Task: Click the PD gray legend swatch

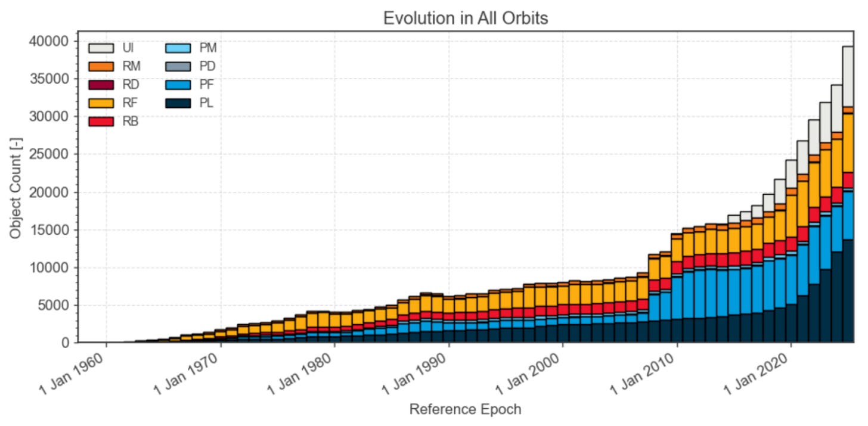Action: (178, 66)
